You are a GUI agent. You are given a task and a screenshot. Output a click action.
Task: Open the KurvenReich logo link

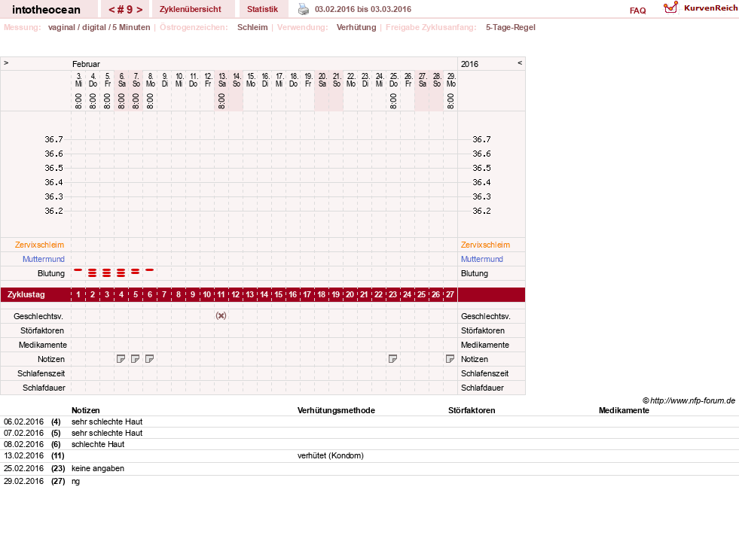click(x=701, y=8)
